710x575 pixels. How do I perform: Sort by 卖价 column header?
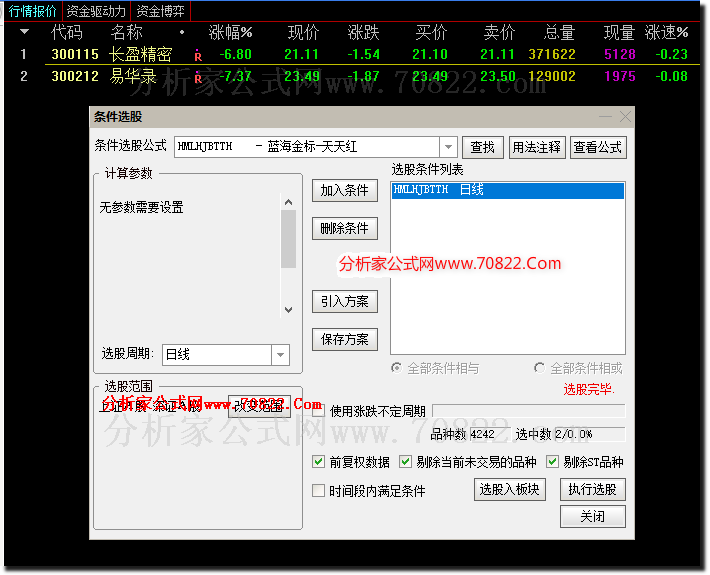point(499,32)
